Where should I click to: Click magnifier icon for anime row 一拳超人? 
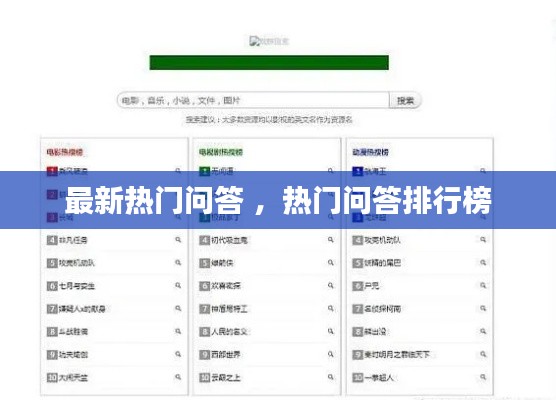(x=483, y=377)
